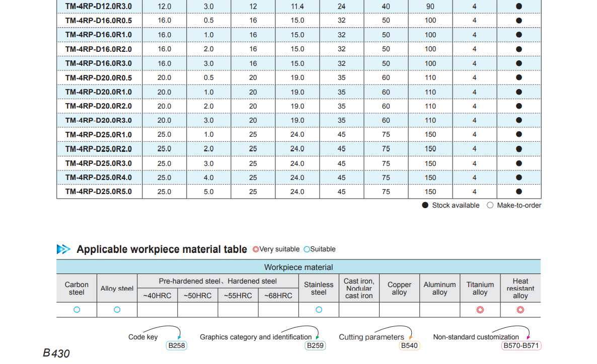Viewport: 597px width, 364px height.
Task: Click the Carbon steel suitable circle marker
Action: [x=77, y=310]
